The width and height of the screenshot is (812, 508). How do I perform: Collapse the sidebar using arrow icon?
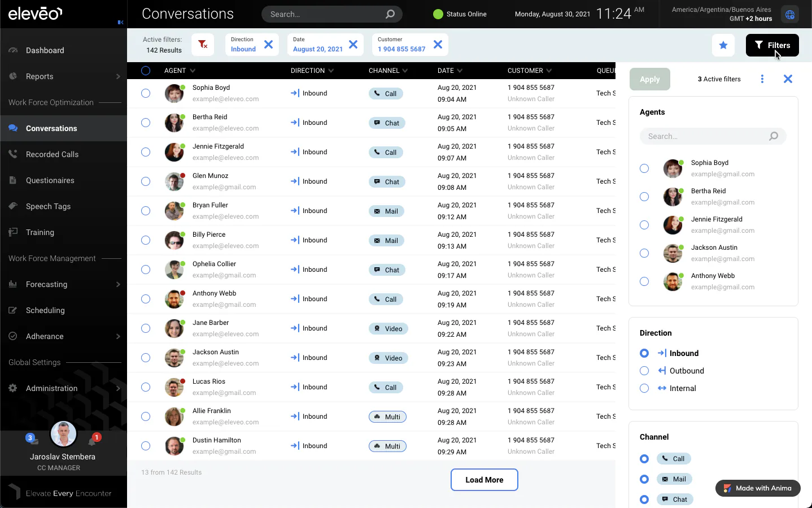pyautogui.click(x=120, y=23)
